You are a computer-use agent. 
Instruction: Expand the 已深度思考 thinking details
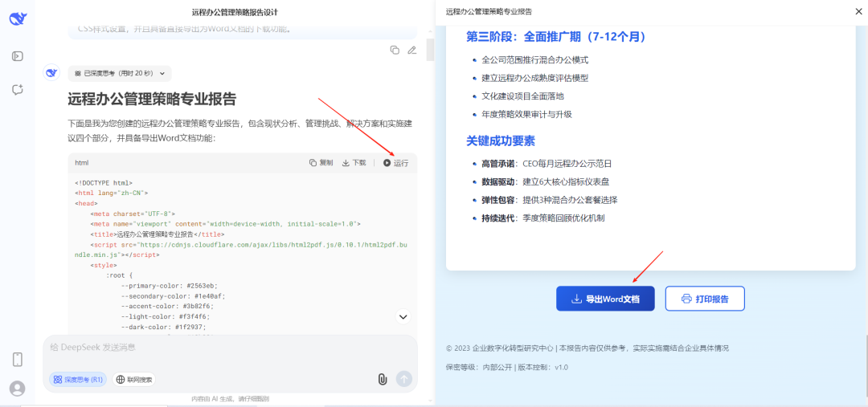tap(120, 73)
